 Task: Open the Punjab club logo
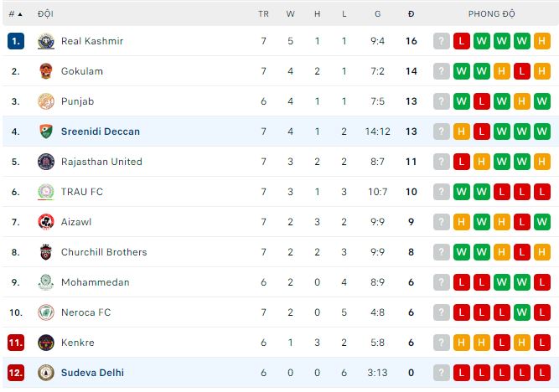[x=46, y=101]
